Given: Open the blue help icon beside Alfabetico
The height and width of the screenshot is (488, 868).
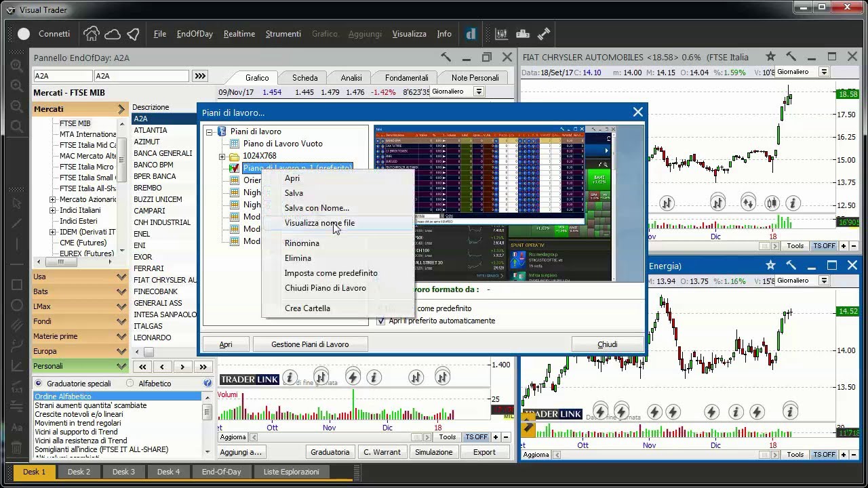Looking at the screenshot, I should pos(208,383).
